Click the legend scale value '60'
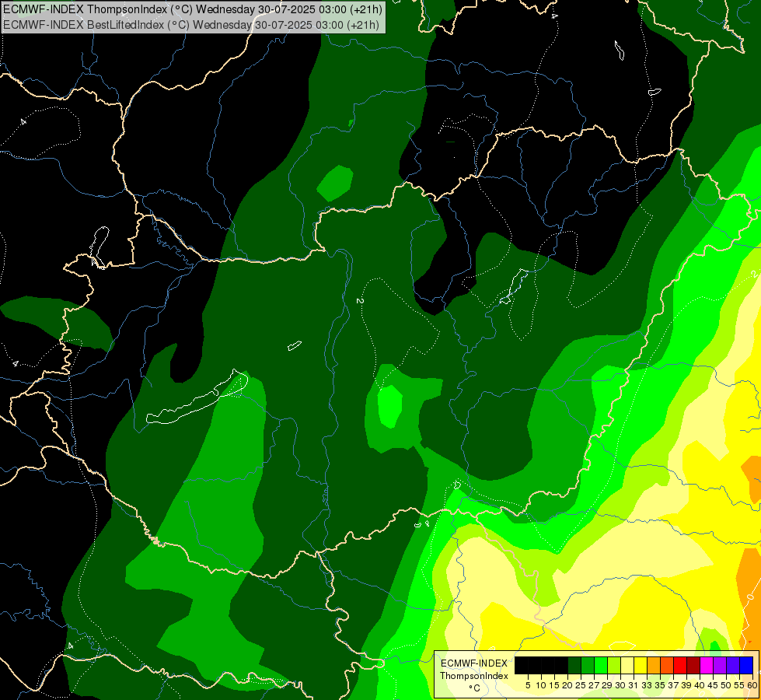Screen dimensions: 761x700 [752, 685]
